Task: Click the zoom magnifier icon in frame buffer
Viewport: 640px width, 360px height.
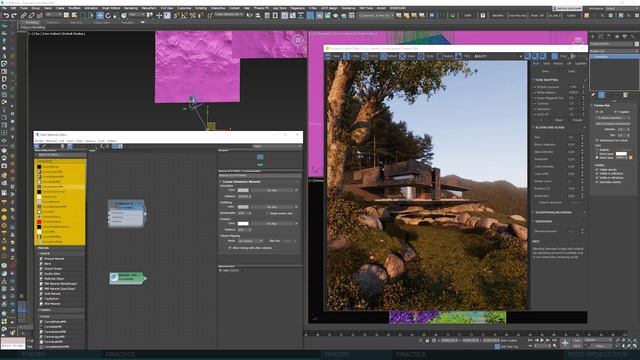Action: click(x=527, y=56)
